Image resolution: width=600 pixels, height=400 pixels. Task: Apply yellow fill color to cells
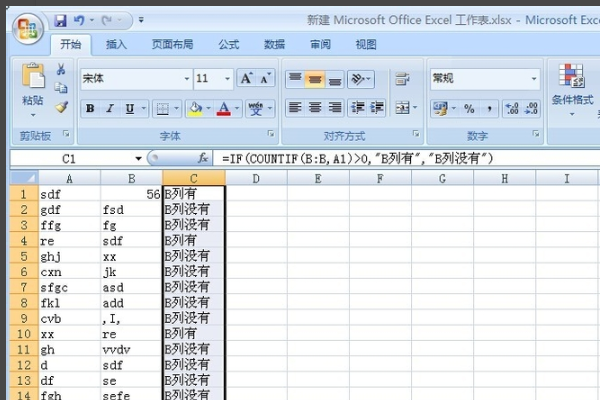coord(195,109)
